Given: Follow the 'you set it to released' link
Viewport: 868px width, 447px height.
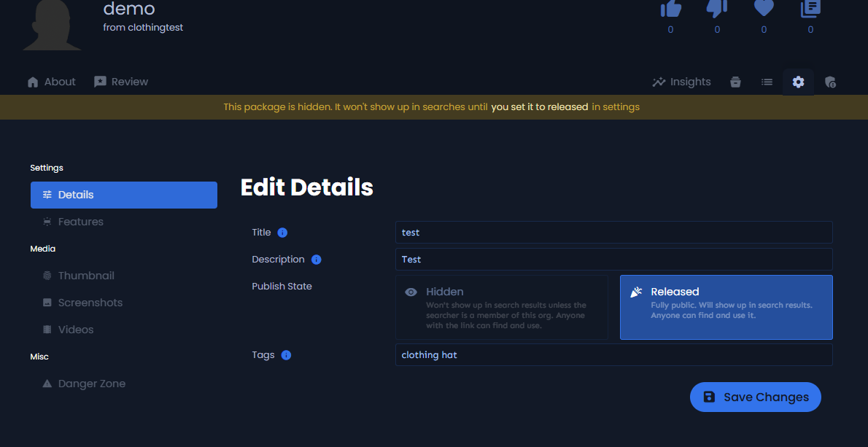Looking at the screenshot, I should [x=539, y=107].
